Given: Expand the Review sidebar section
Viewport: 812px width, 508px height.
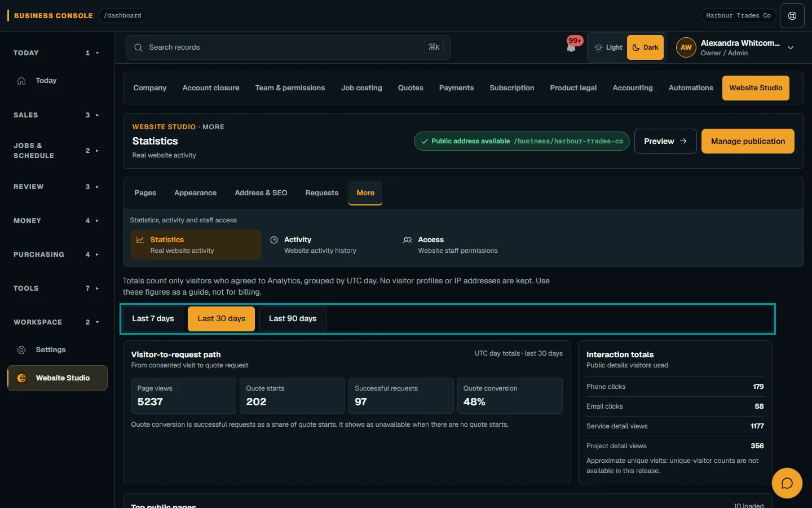Looking at the screenshot, I should pyautogui.click(x=56, y=187).
